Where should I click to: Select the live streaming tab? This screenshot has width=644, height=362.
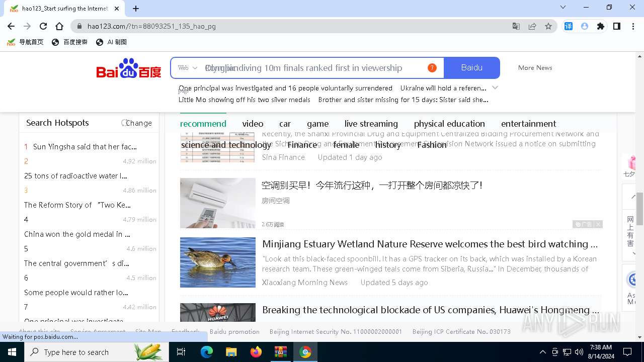pyautogui.click(x=371, y=124)
